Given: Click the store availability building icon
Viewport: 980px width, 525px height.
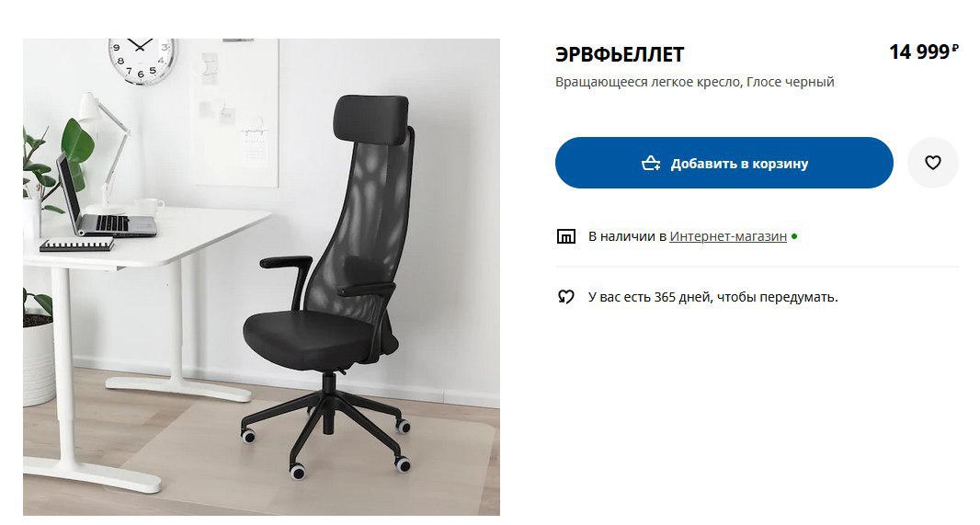Looking at the screenshot, I should [565, 236].
